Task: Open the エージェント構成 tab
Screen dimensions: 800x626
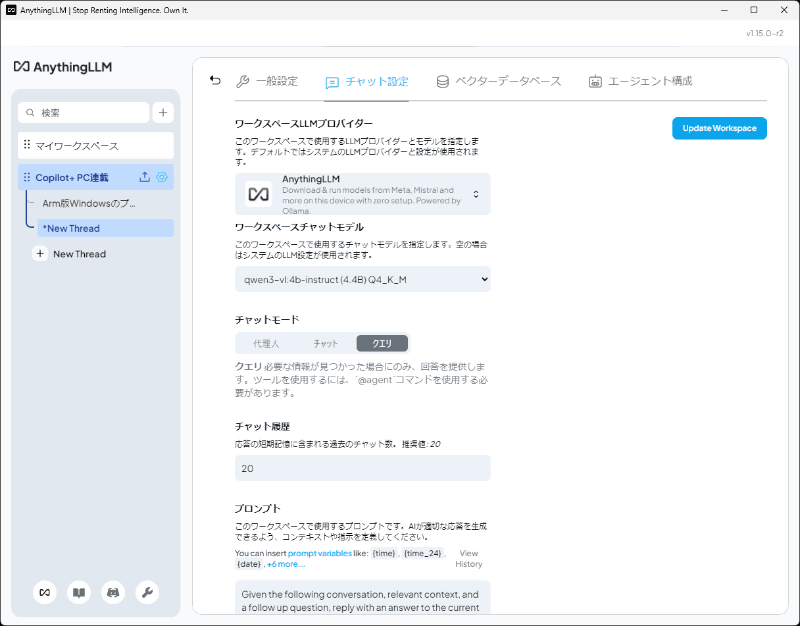Action: coord(640,82)
